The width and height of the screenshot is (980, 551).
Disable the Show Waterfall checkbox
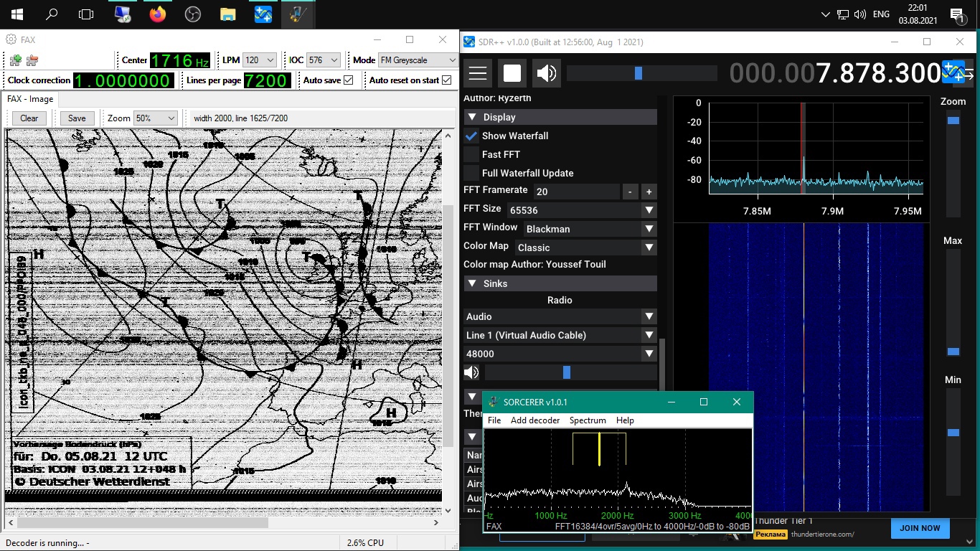pos(471,136)
